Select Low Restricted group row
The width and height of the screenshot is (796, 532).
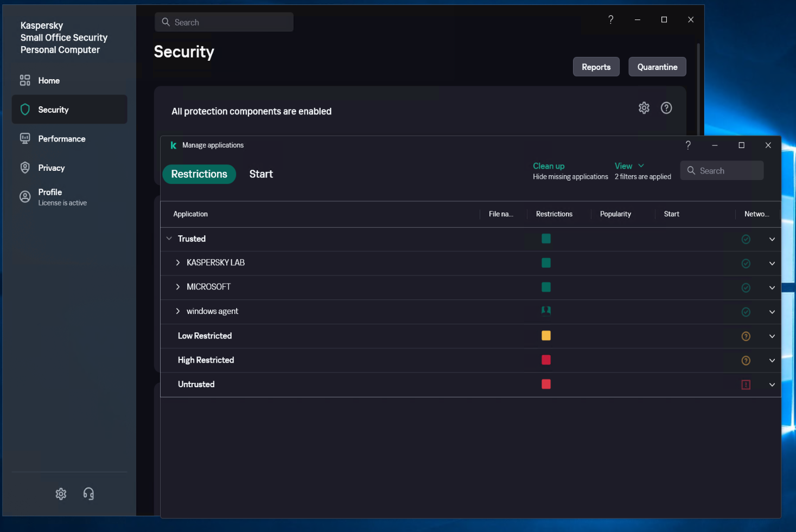tap(470, 336)
